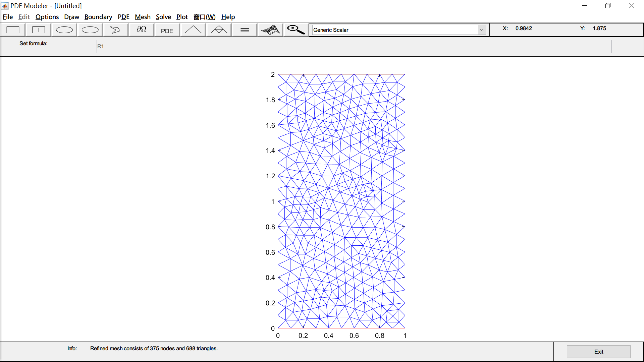Solve the PDE using equals icon
This screenshot has height=362, width=644.
click(x=244, y=29)
